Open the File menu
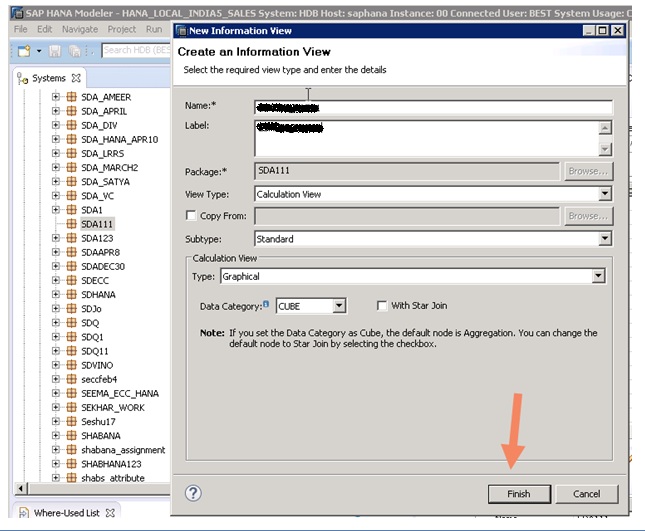Image resolution: width=645 pixels, height=531 pixels. point(21,29)
